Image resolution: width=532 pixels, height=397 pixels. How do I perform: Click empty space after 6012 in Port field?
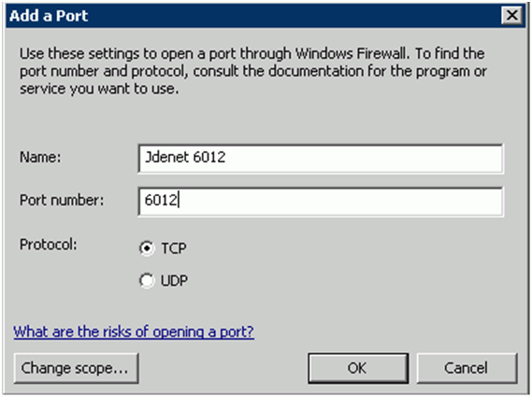(339, 202)
